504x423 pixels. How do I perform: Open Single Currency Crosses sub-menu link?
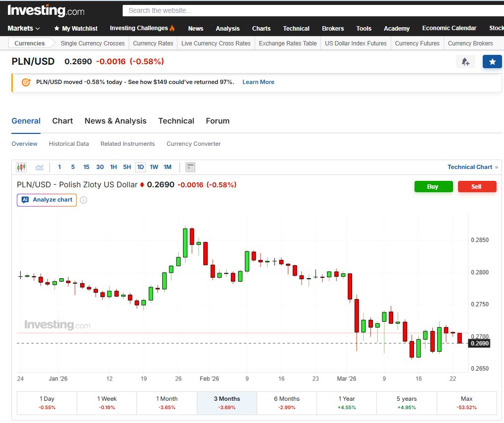(92, 43)
